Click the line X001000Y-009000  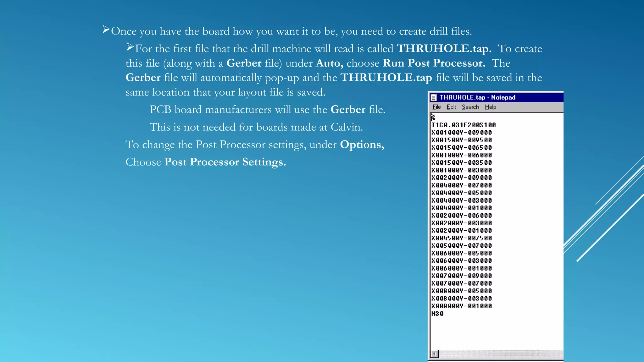[x=462, y=133]
